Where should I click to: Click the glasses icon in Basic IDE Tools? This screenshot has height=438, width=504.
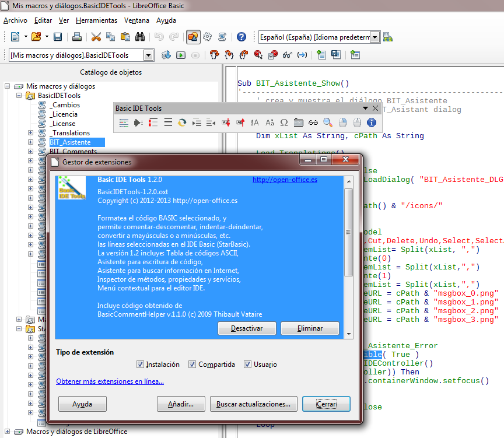pos(313,122)
